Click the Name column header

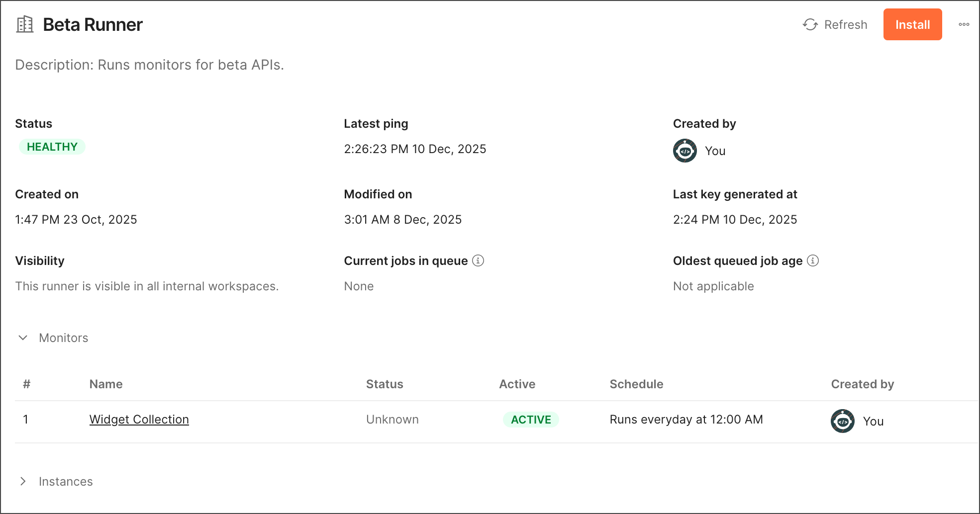[106, 384]
